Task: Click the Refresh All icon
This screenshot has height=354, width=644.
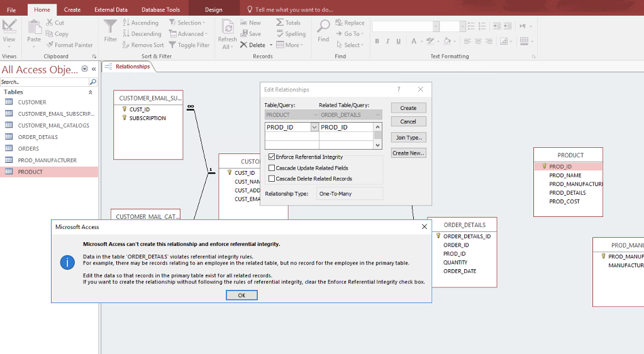Action: (227, 27)
